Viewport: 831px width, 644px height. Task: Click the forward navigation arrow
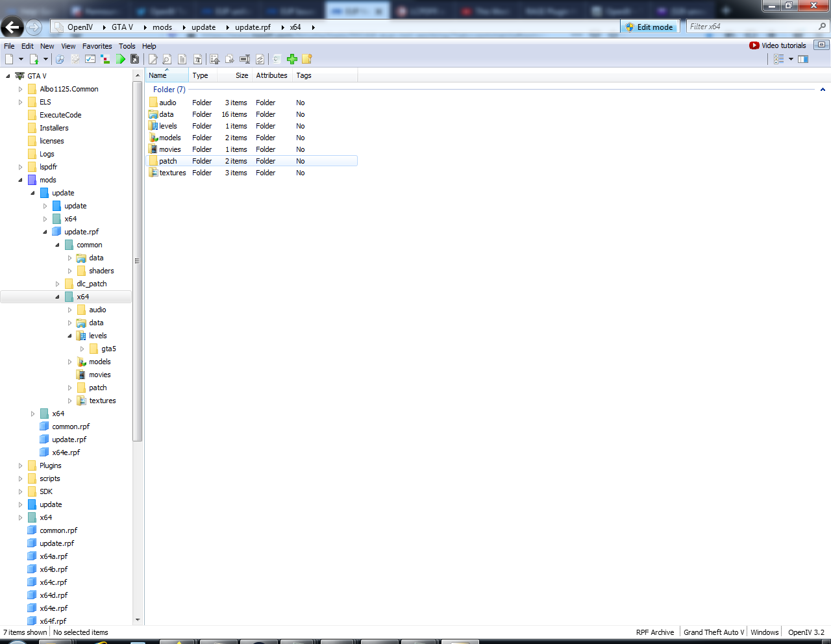pos(34,27)
